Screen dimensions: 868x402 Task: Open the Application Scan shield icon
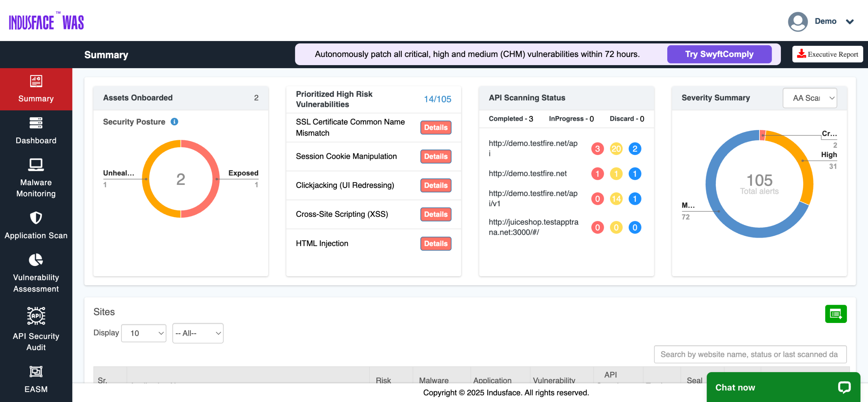click(x=36, y=218)
